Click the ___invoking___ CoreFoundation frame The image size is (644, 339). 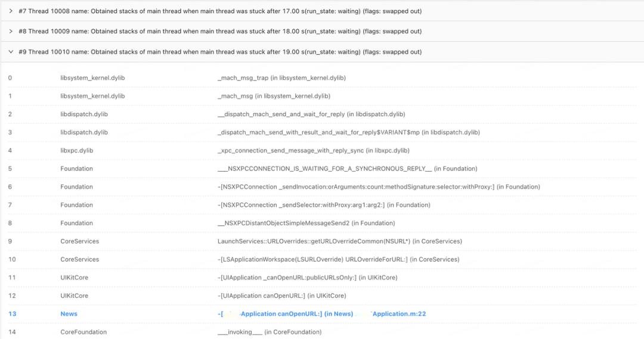pyautogui.click(x=269, y=332)
